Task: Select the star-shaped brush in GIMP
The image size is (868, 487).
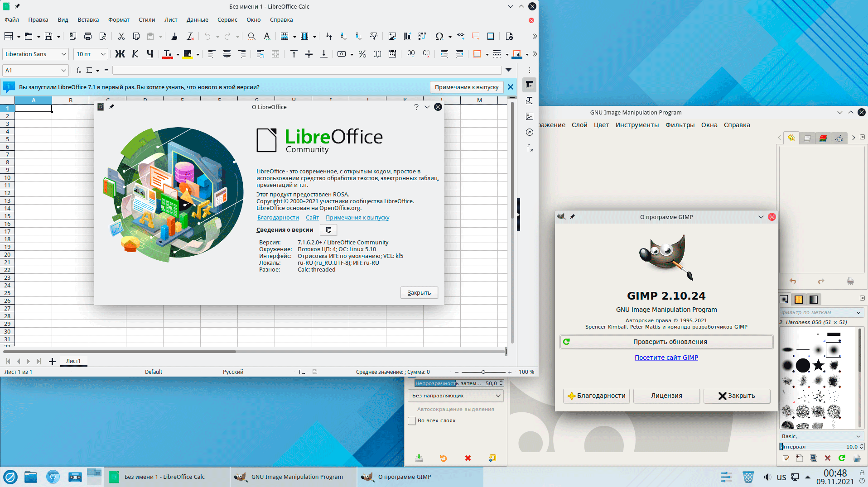Action: click(x=818, y=365)
